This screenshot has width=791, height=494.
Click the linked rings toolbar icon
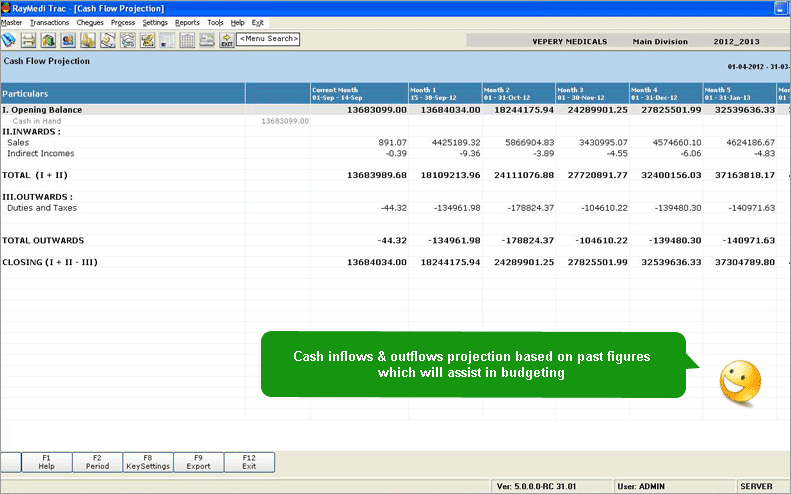[128, 40]
